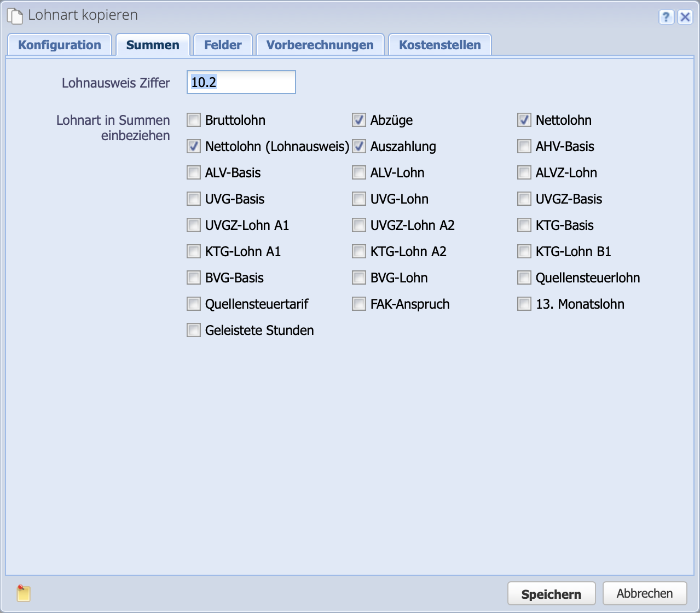Enable Geleistete Stunden
Screen dimensions: 700x613
point(193,330)
